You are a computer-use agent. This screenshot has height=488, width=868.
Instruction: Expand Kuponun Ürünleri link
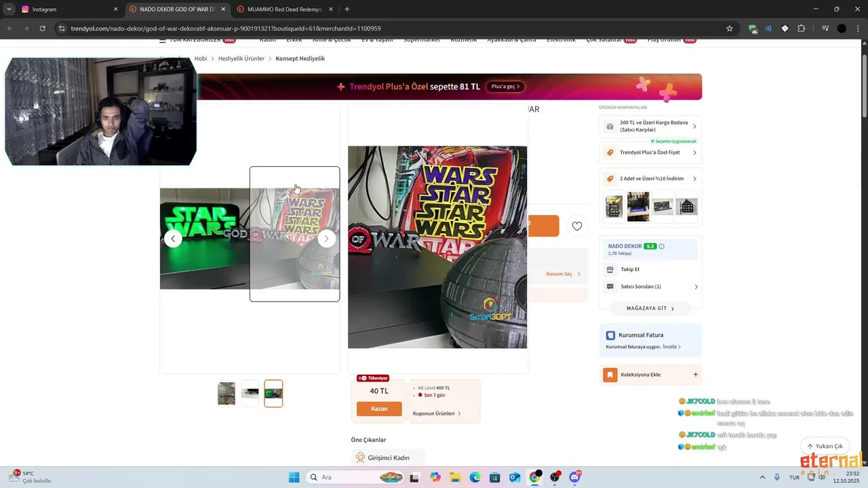(437, 413)
